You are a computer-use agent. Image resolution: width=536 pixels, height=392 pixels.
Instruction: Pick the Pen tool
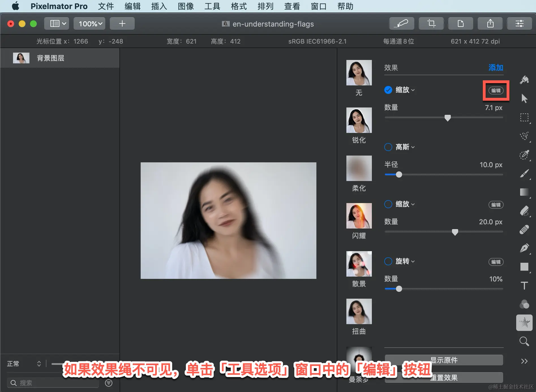coord(524,248)
